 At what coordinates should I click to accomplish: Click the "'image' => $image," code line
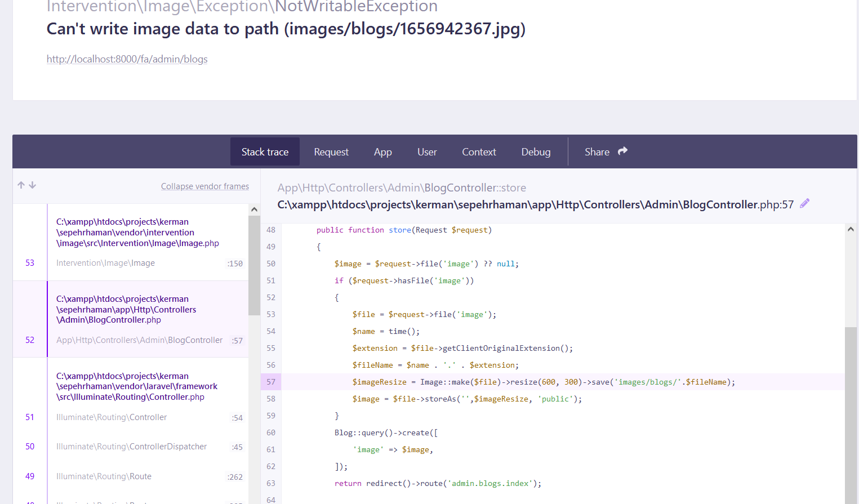(393, 449)
